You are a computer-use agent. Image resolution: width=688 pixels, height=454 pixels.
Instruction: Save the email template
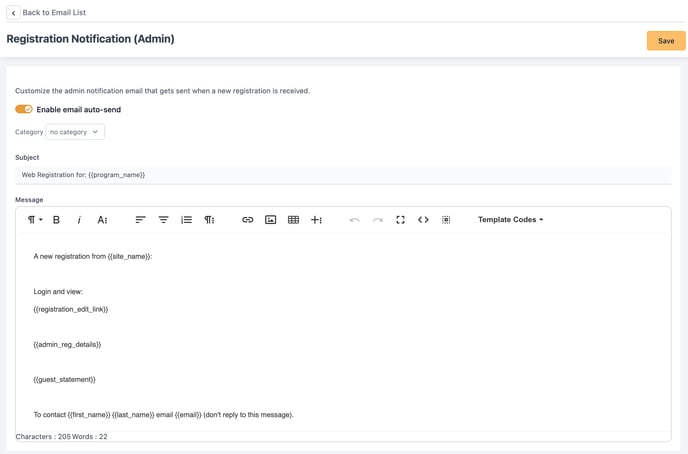pyautogui.click(x=665, y=41)
